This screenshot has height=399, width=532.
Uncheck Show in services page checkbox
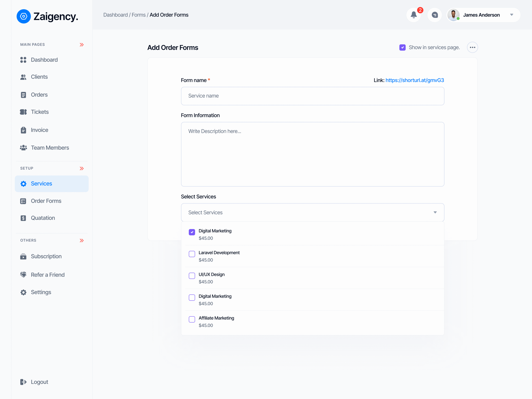402,47
